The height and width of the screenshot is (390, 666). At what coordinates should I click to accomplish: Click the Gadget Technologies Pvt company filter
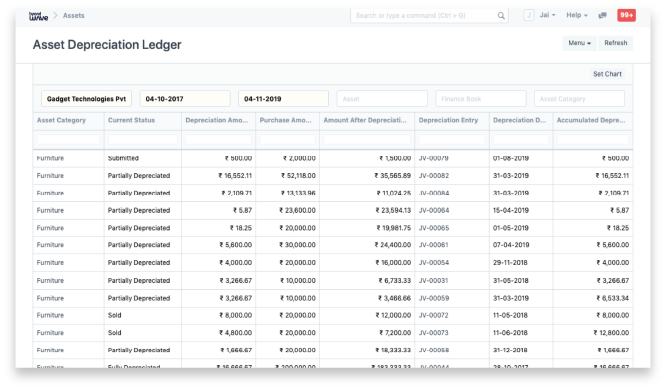click(x=86, y=99)
